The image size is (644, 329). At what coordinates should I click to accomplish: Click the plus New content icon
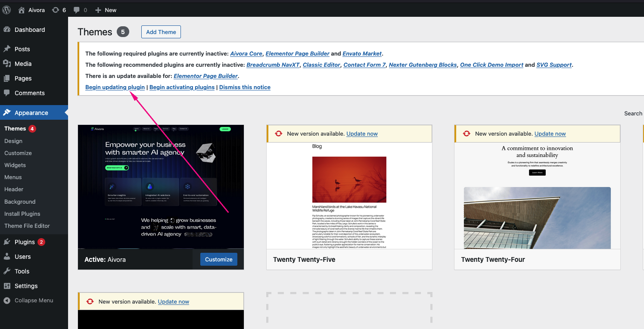pos(98,10)
